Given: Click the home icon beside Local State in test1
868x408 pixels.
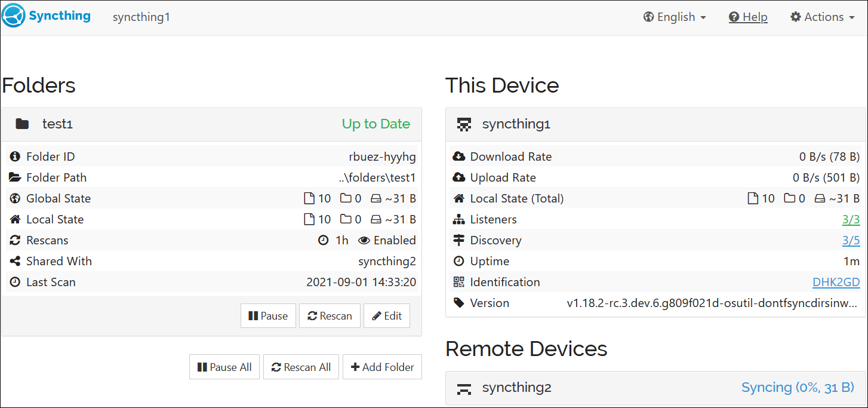Looking at the screenshot, I should coord(15,219).
